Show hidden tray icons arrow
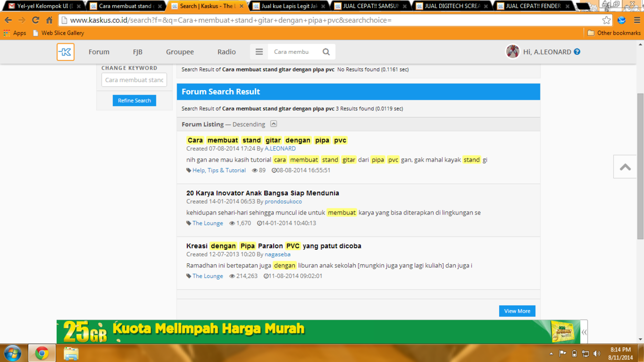This screenshot has width=644, height=362. click(x=551, y=353)
